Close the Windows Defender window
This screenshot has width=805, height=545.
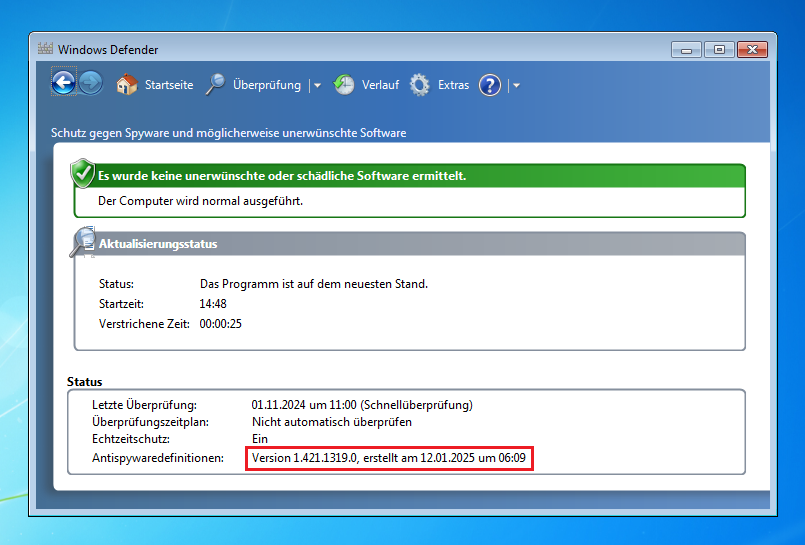752,50
